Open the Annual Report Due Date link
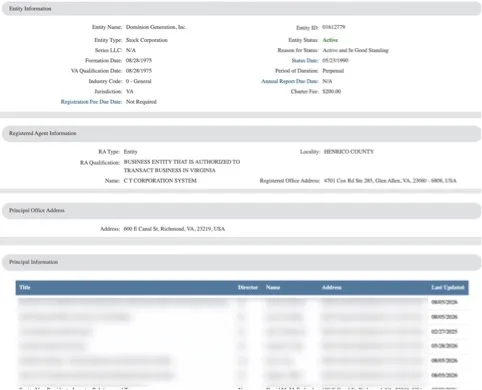The width and height of the screenshot is (482, 390). click(290, 81)
